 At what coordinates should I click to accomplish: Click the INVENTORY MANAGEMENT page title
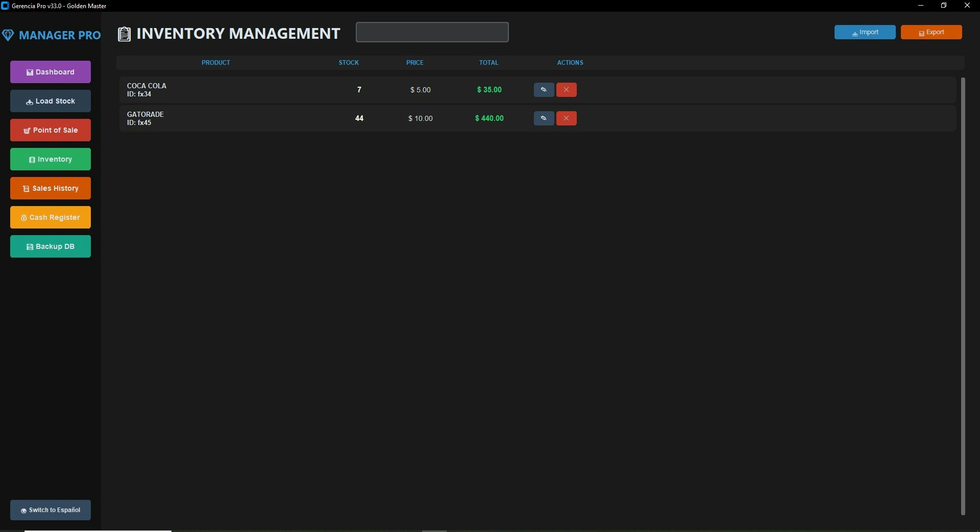(x=238, y=34)
